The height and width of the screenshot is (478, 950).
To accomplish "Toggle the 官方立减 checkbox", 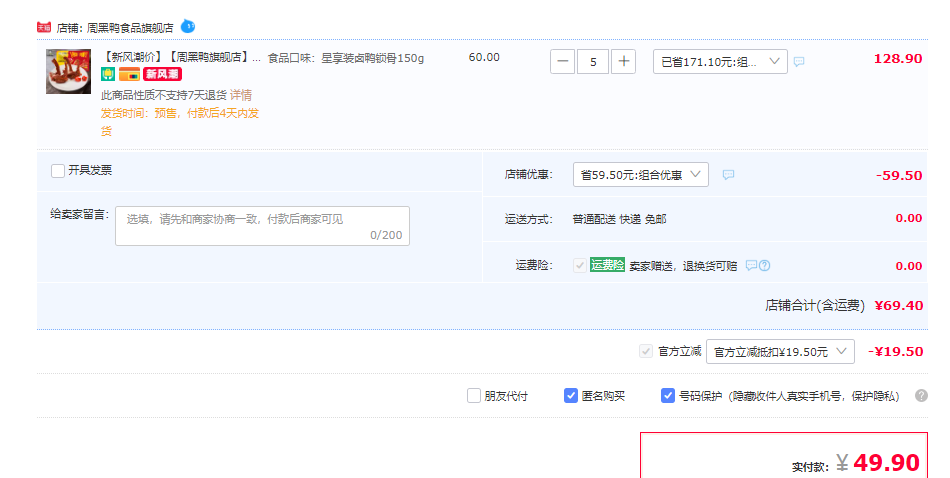I will click(x=646, y=351).
